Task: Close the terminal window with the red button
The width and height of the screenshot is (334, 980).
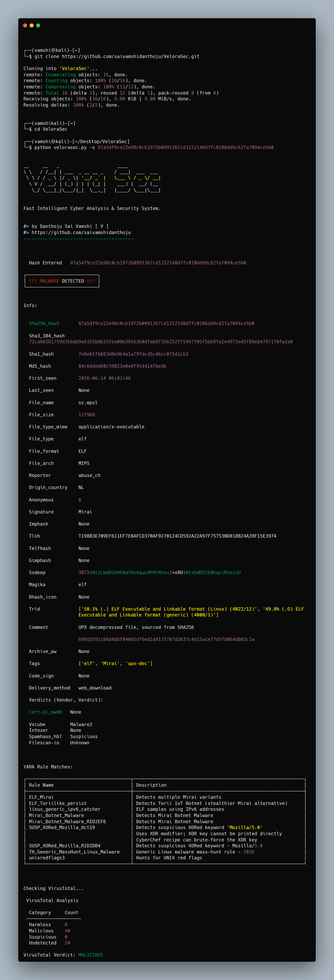Action: [x=25, y=25]
